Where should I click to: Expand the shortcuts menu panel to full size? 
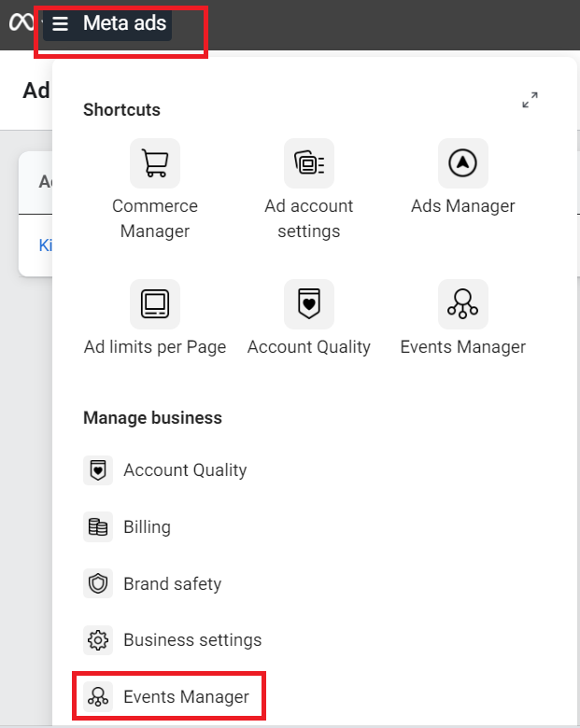pos(530,100)
